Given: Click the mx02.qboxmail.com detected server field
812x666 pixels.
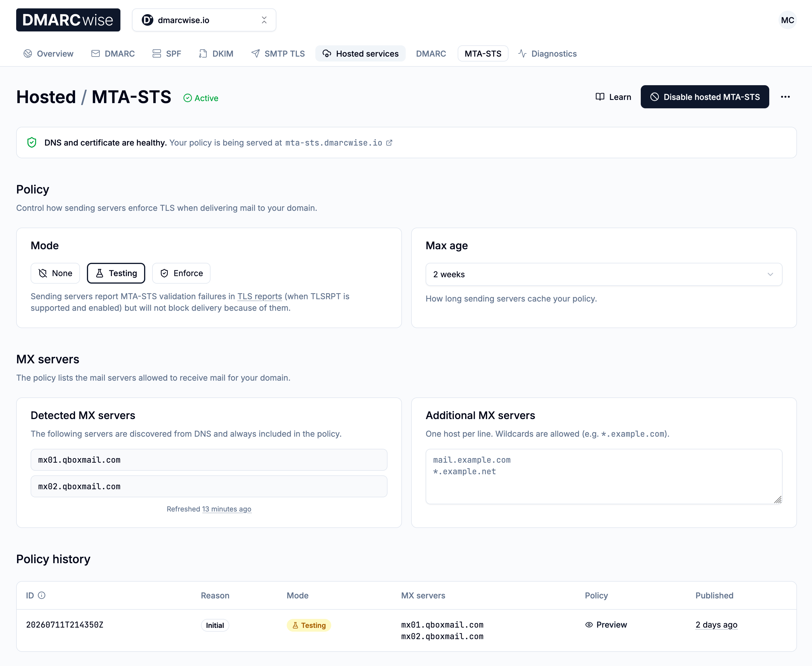Looking at the screenshot, I should click(x=209, y=486).
